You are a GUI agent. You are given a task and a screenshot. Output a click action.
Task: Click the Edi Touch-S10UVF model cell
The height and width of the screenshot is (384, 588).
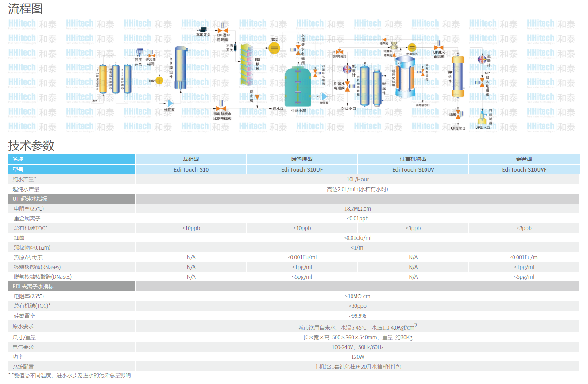click(524, 169)
